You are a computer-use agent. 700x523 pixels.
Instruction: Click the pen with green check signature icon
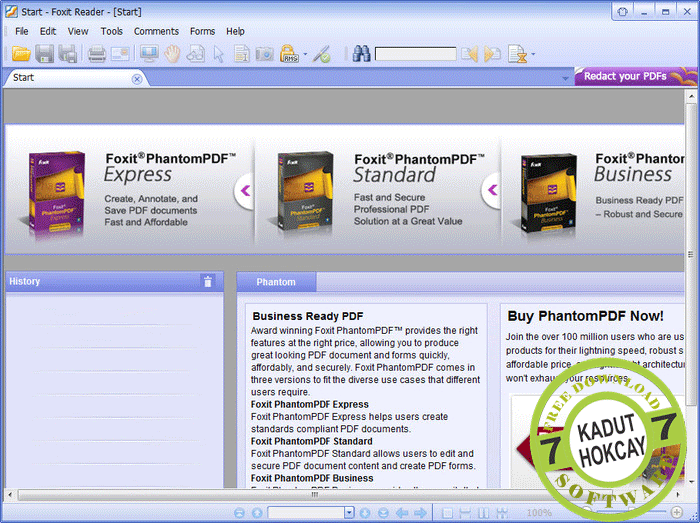[x=321, y=54]
